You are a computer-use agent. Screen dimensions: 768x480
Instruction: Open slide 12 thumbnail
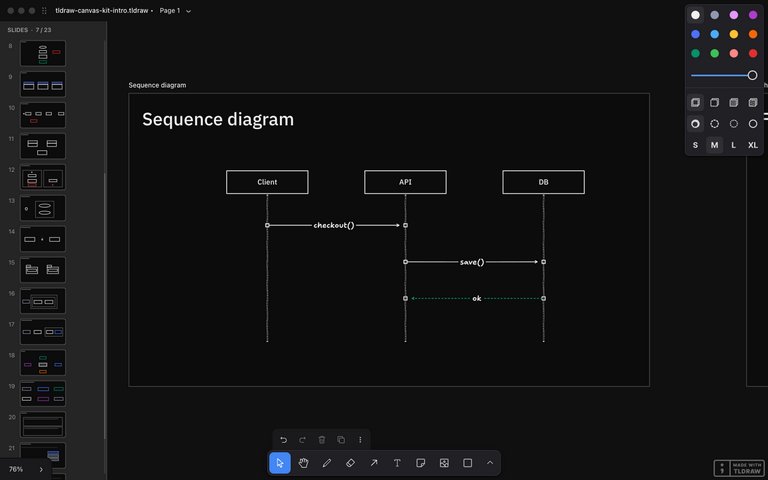coord(43,177)
